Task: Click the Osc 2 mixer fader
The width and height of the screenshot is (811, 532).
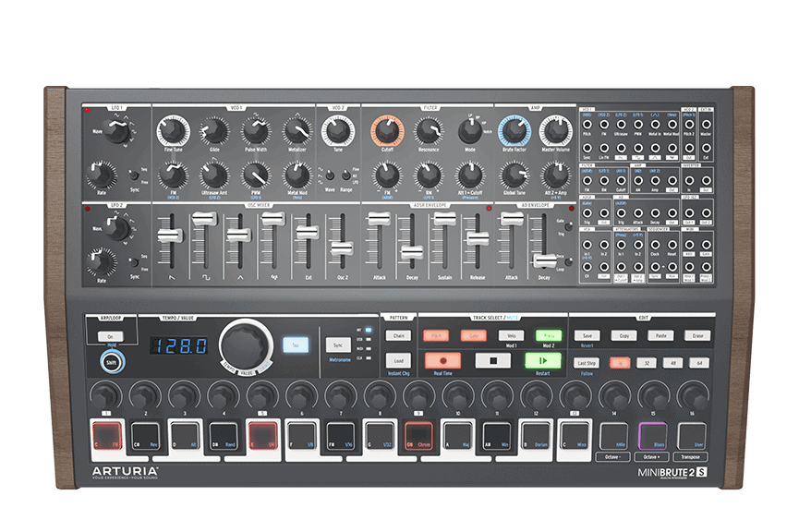Action: coord(342,248)
